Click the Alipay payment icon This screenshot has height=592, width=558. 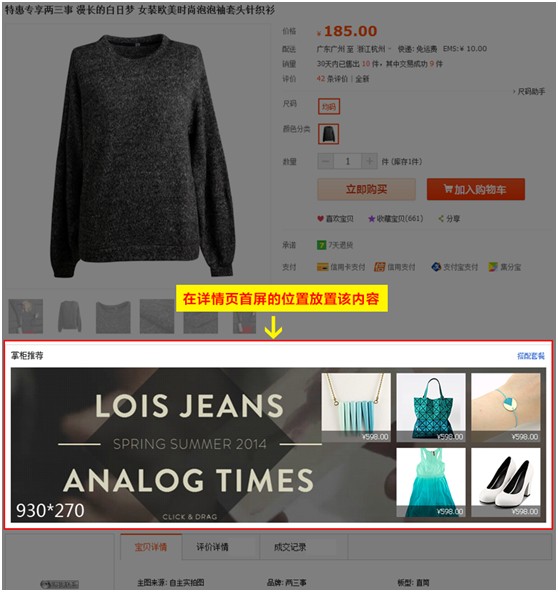pos(436,267)
